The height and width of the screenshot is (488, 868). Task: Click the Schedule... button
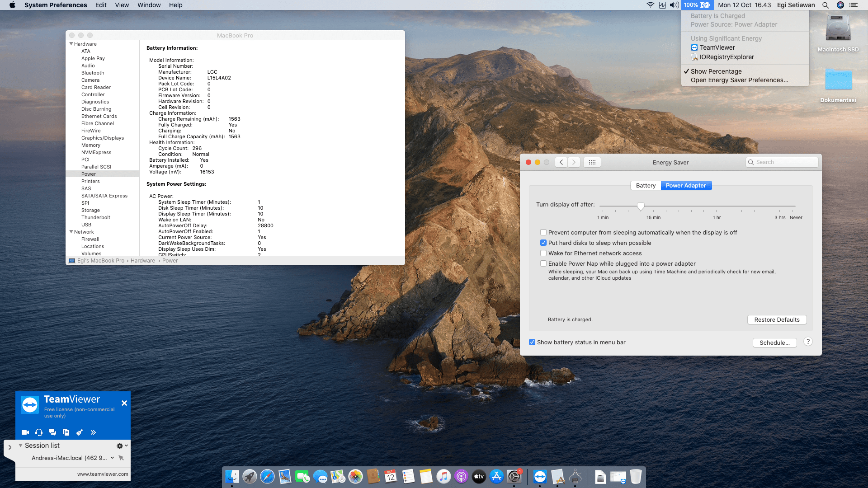tap(774, 343)
